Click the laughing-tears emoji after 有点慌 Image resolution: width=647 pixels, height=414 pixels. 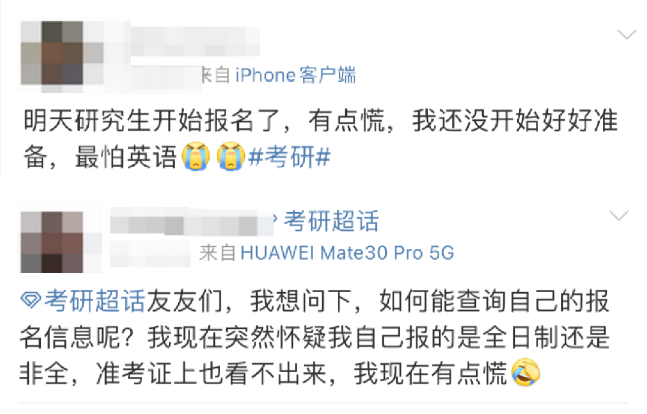click(525, 372)
